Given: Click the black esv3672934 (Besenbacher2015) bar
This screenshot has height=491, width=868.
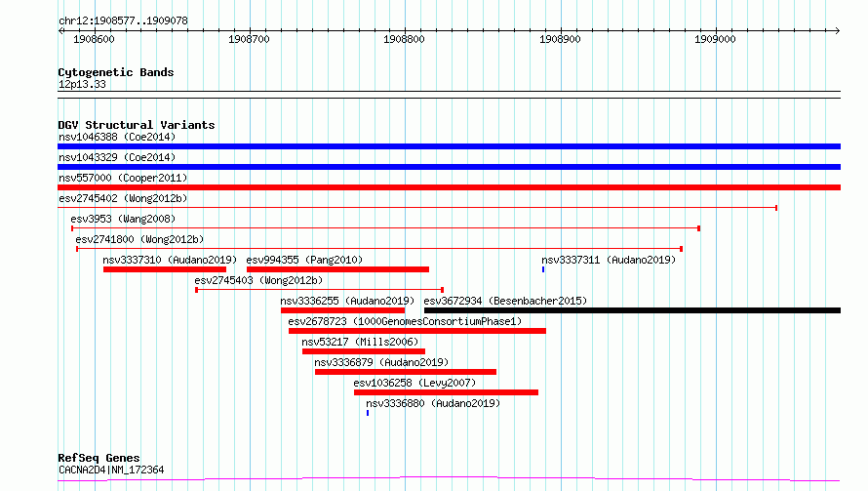Looking at the screenshot, I should point(632,310).
